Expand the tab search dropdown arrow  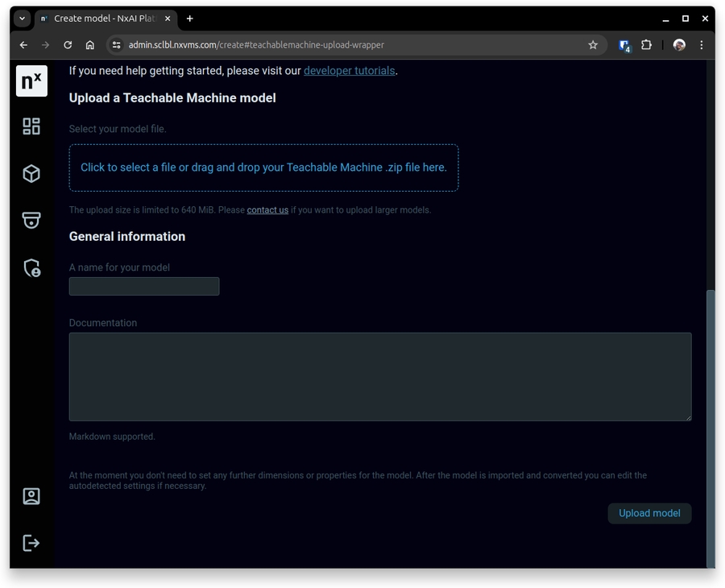[22, 19]
